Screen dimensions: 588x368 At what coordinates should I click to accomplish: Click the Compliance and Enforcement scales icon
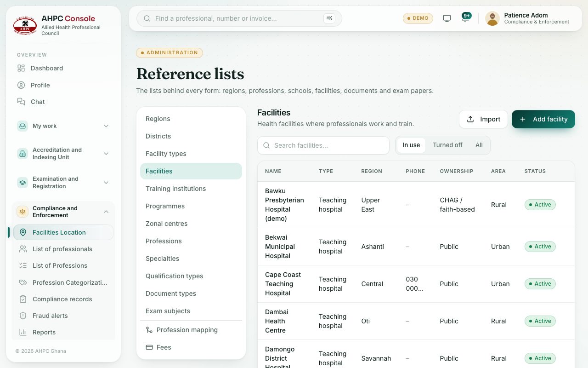23,212
